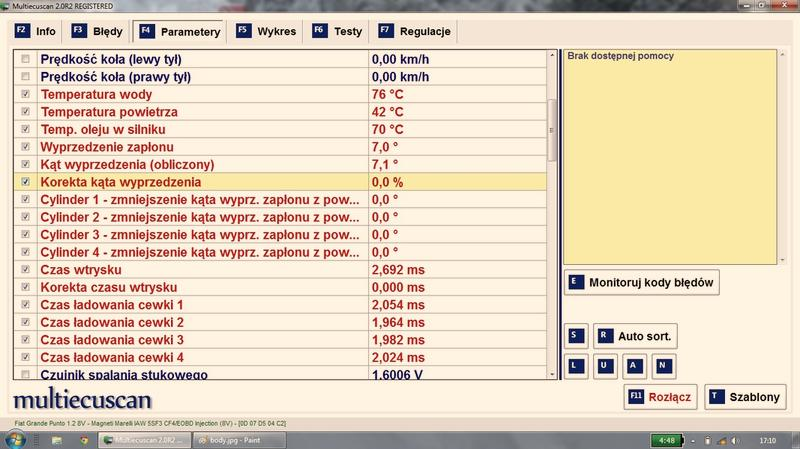Click the A shortcut icon button
This screenshot has height=449, width=800.
coord(634,366)
